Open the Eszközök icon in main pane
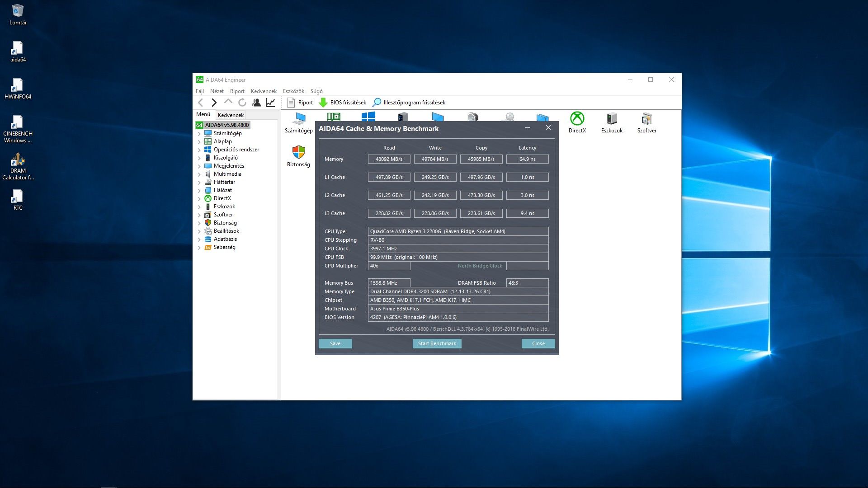Screen dimensions: 868x488 [612, 123]
